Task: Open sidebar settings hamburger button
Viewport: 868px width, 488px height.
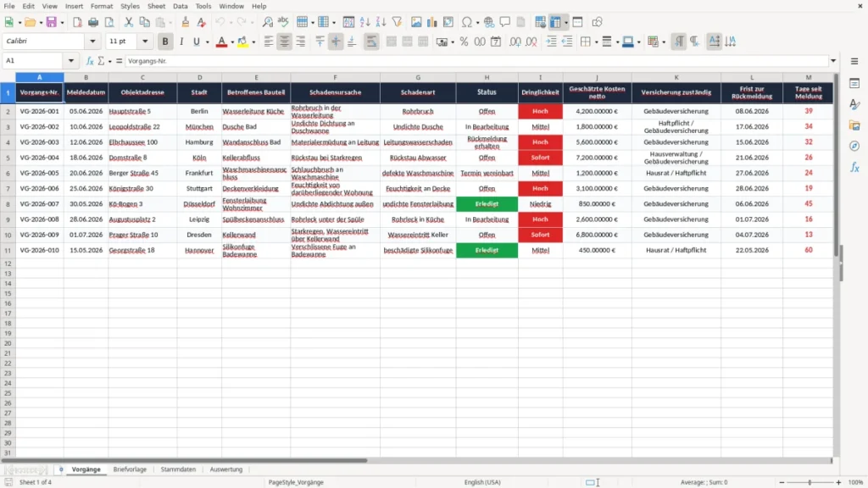Action: click(x=854, y=61)
